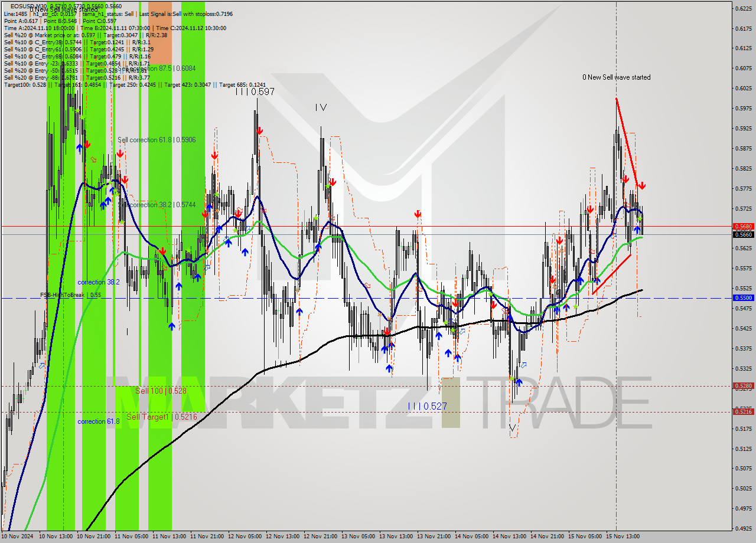
Task: Click the 0.5500 price tag on axis
Action: click(743, 298)
